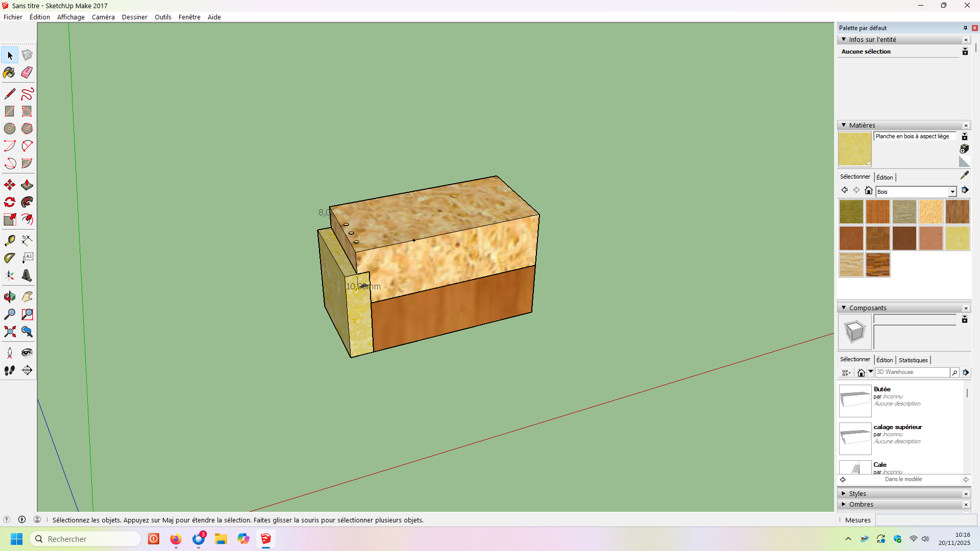The width and height of the screenshot is (980, 551).
Task: Select the Butée component thumbnail
Action: (x=855, y=400)
